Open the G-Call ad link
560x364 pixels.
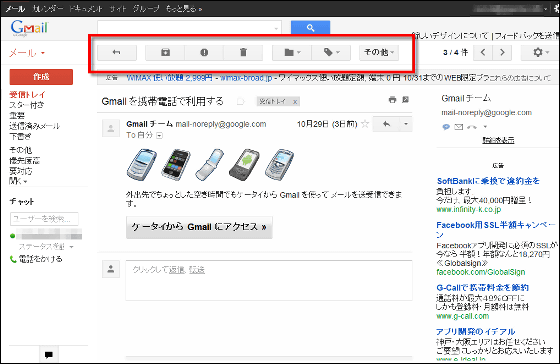click(x=482, y=288)
